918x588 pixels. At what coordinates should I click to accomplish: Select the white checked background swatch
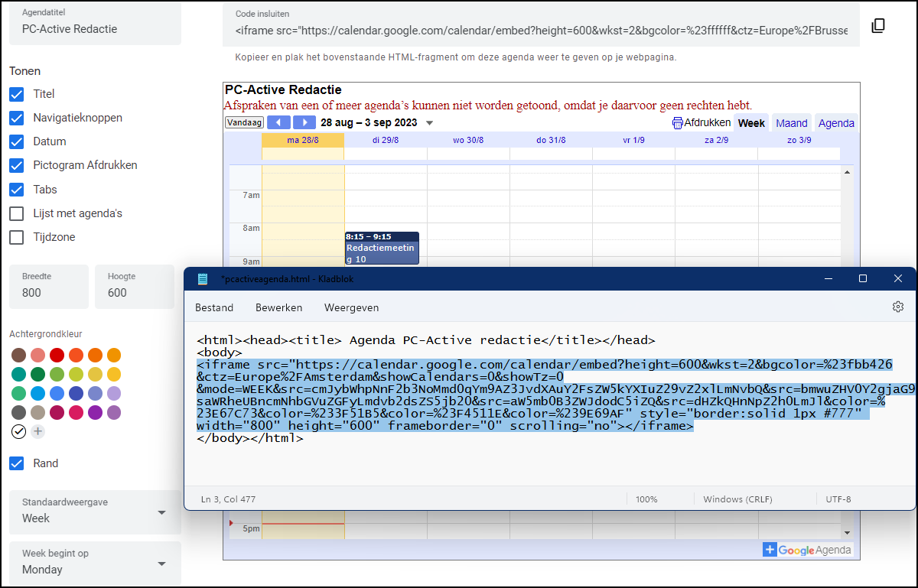coord(19,432)
